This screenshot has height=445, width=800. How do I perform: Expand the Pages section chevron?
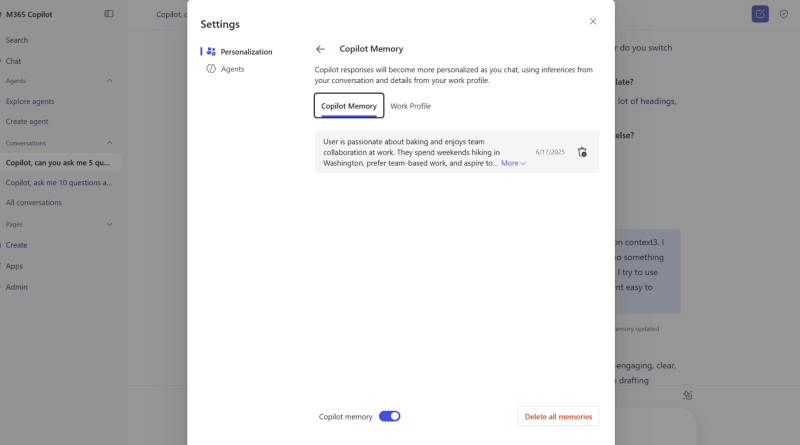(109, 225)
